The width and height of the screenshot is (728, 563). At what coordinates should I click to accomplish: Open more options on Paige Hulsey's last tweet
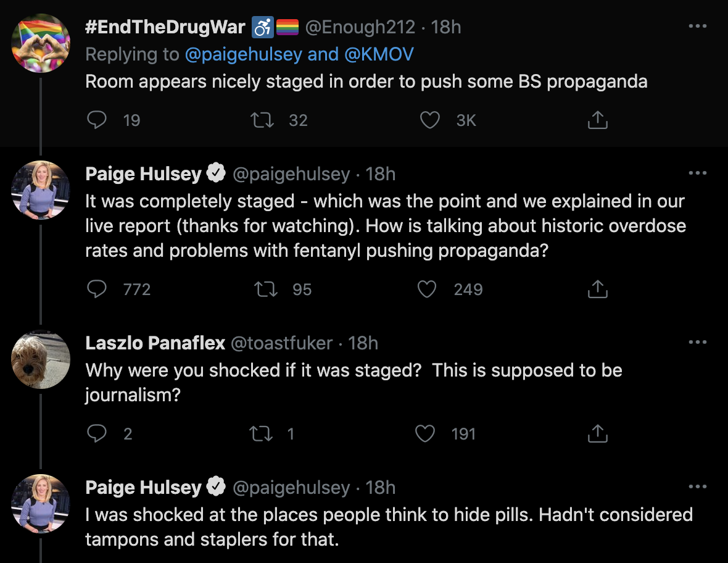pyautogui.click(x=697, y=486)
